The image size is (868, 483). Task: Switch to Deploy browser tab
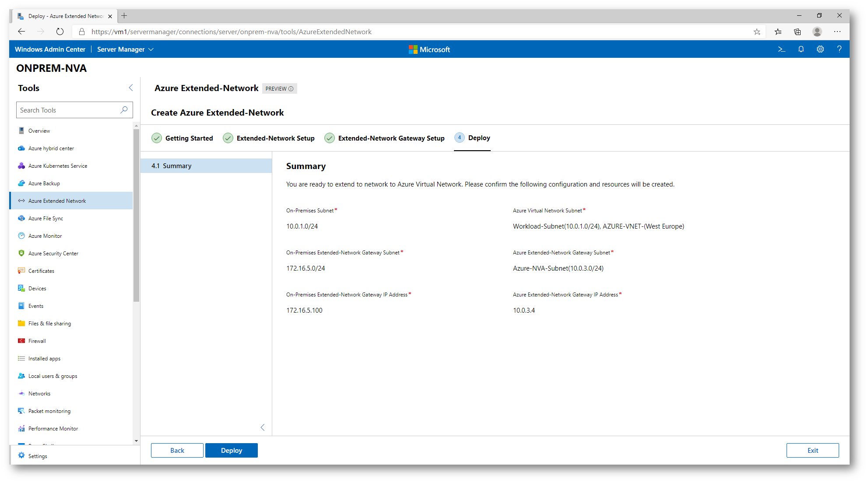[x=66, y=16]
